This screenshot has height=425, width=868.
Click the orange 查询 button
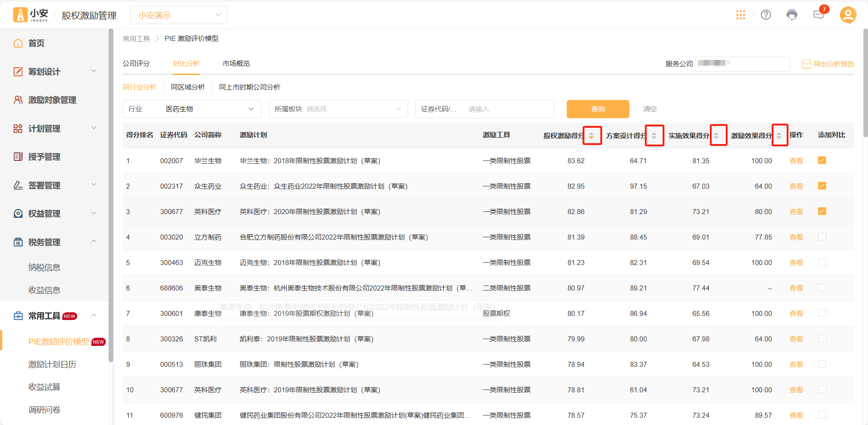598,109
